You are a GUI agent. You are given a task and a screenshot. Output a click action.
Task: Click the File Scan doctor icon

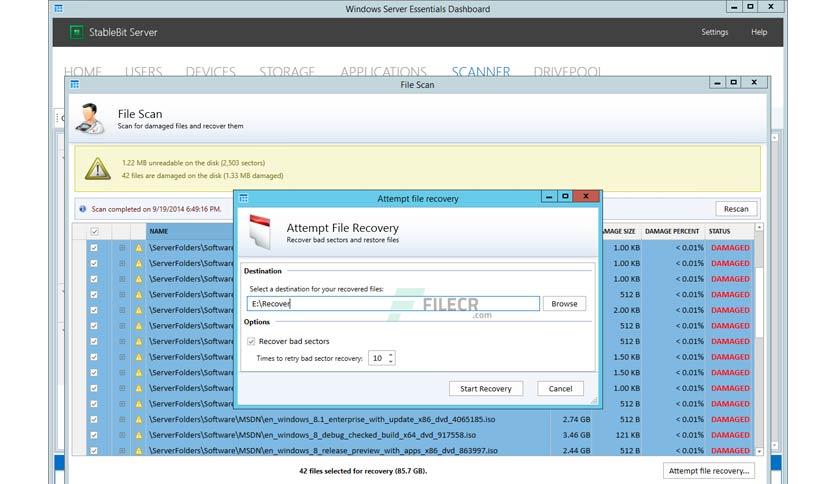point(89,118)
